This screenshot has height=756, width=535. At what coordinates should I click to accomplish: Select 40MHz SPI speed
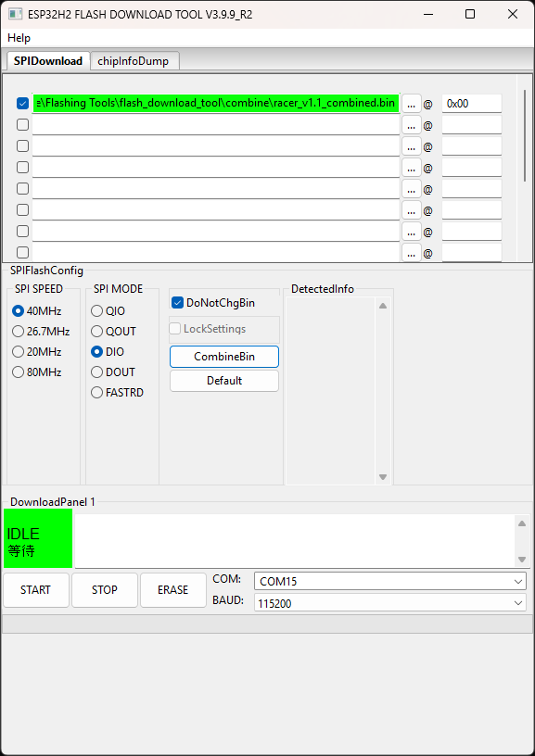[x=37, y=311]
